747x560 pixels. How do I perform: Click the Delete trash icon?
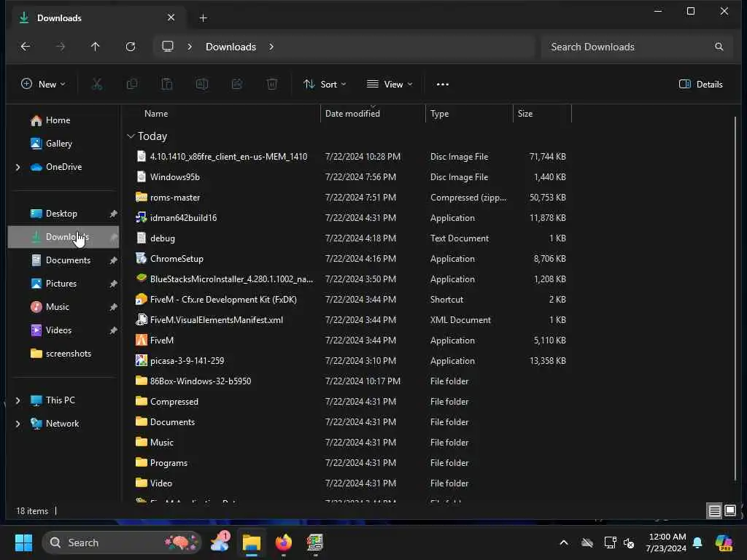(x=272, y=85)
